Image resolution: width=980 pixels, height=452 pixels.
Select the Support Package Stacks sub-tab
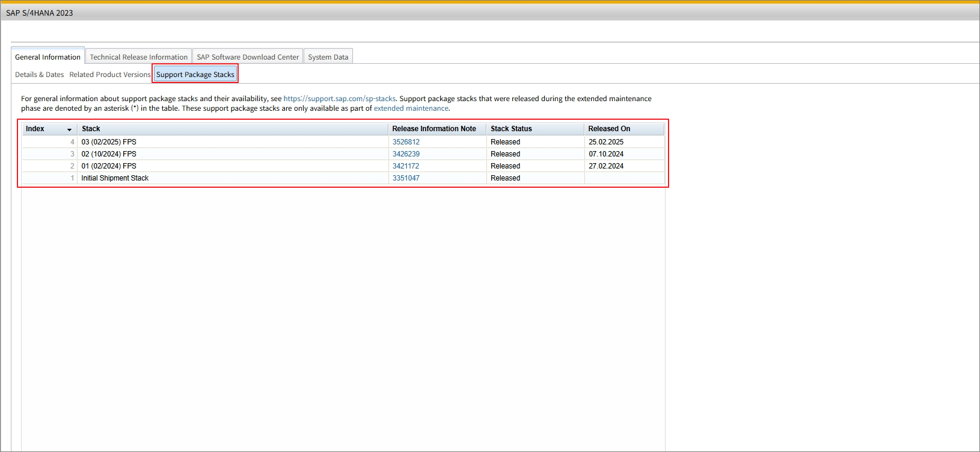pyautogui.click(x=195, y=75)
